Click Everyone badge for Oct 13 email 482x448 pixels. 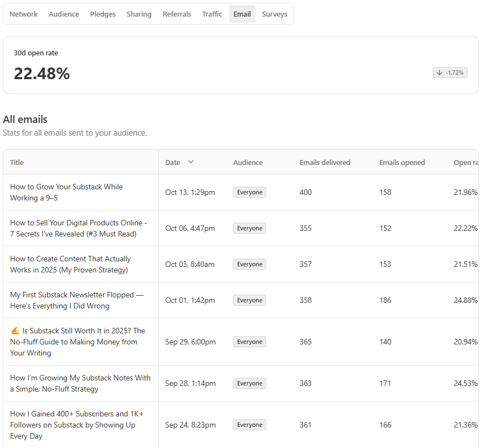250,192
